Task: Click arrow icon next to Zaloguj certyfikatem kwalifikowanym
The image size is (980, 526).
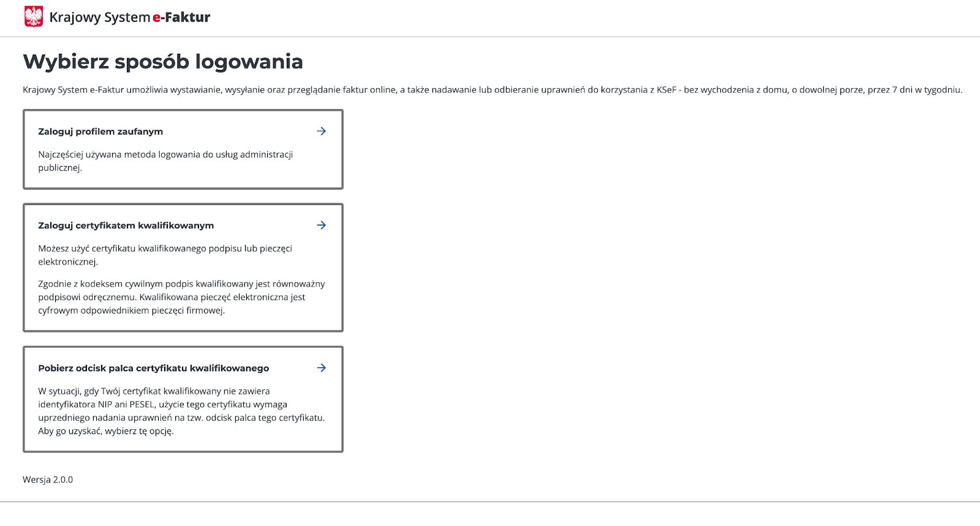Action: click(x=322, y=225)
